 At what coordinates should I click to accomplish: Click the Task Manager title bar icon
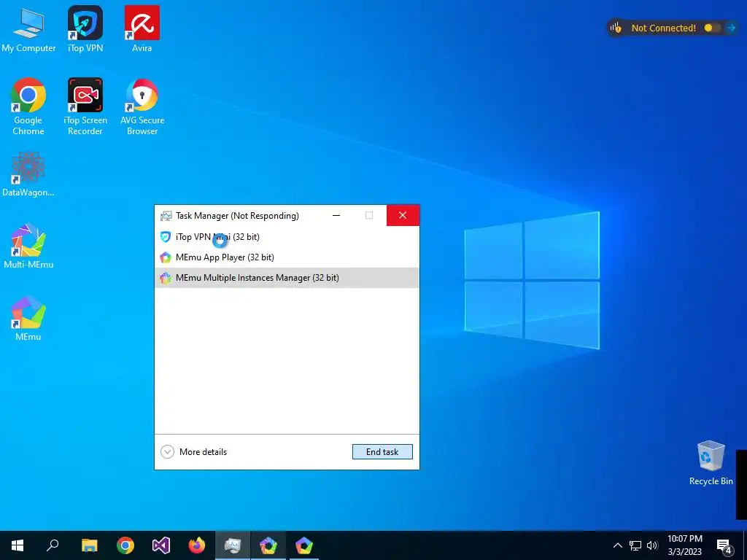[x=166, y=216]
